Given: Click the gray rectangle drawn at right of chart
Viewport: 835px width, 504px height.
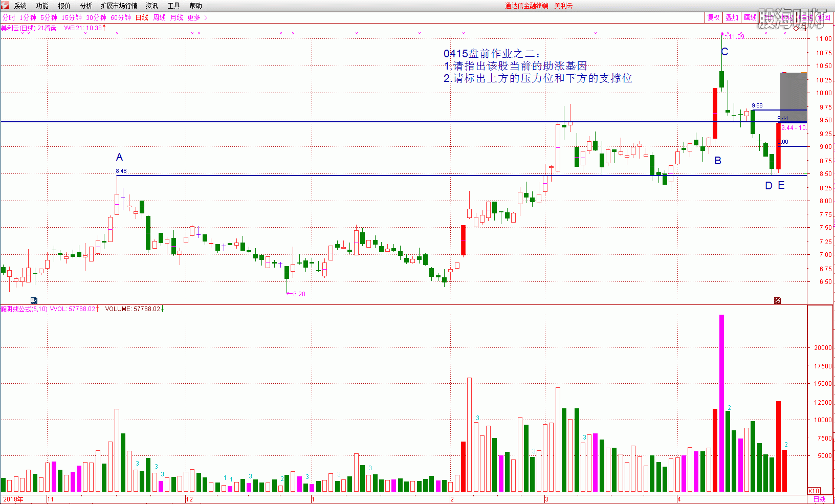Looking at the screenshot, I should click(x=794, y=97).
